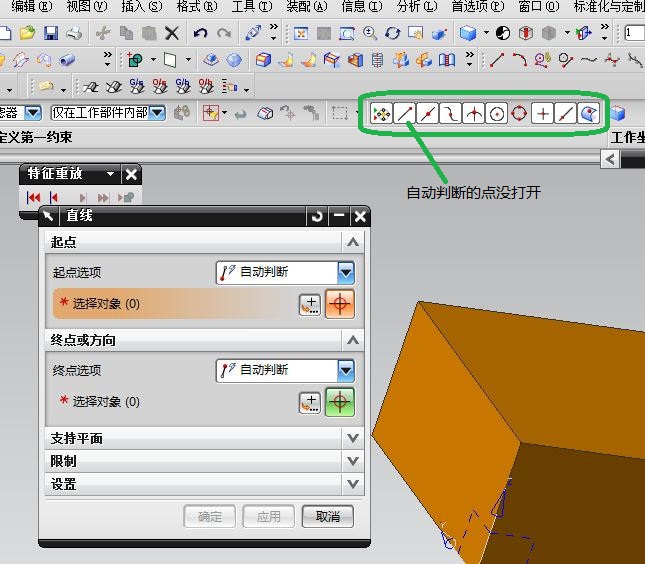Toggle Mid Point snap option
This screenshot has width=645, height=564.
427,113
